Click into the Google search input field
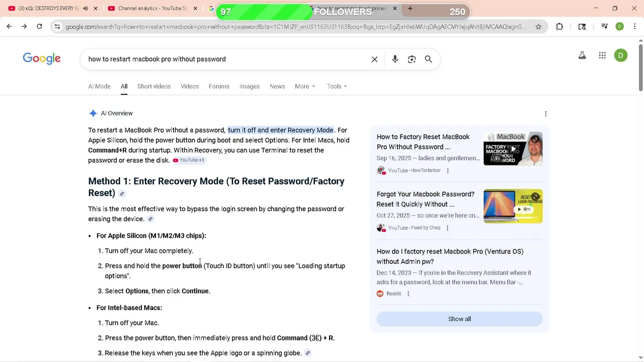The image size is (644, 362). point(226,59)
